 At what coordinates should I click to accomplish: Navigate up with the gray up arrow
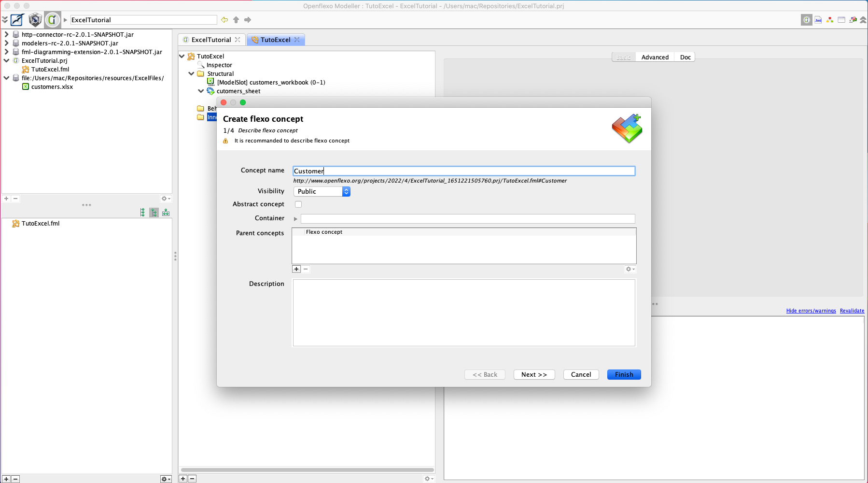pyautogui.click(x=236, y=20)
